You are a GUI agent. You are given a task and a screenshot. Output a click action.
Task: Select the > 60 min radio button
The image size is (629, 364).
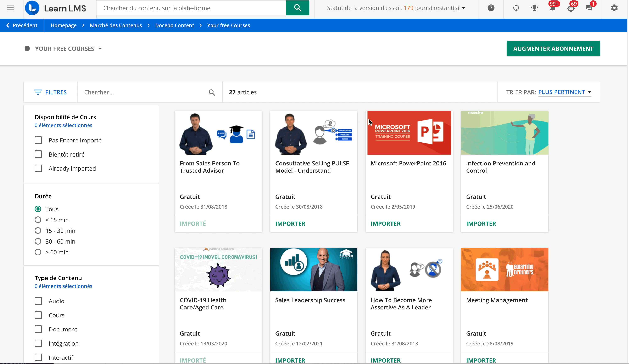pos(38,252)
